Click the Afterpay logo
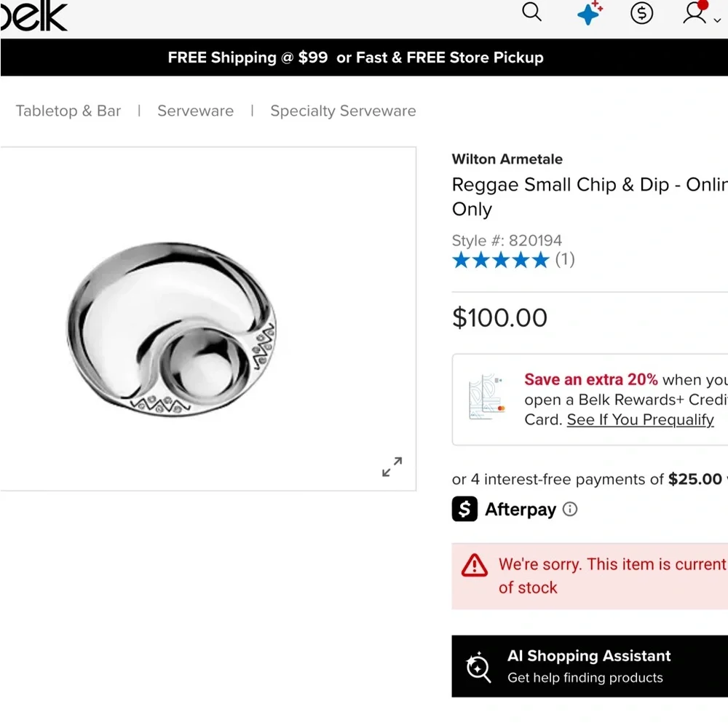The image size is (728, 728). coord(504,510)
